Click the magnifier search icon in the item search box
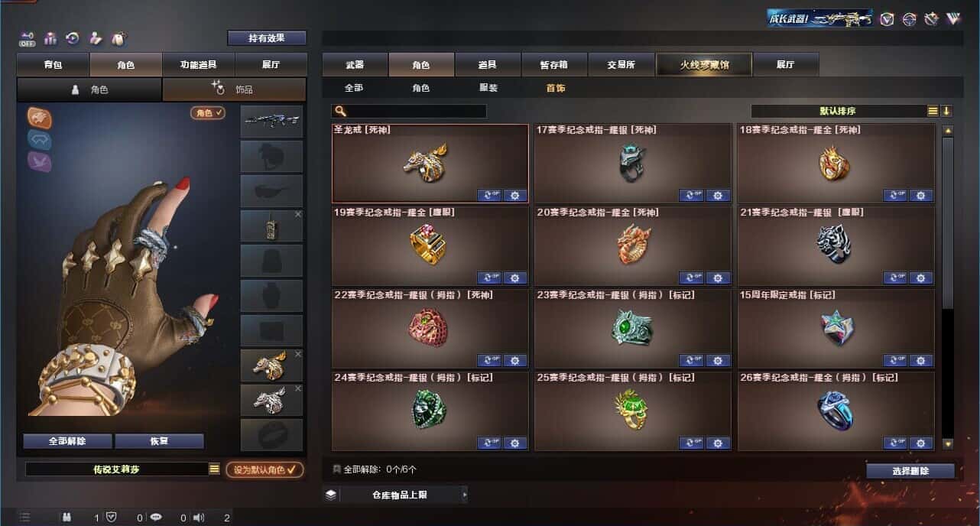The width and height of the screenshot is (980, 526). 340,112
